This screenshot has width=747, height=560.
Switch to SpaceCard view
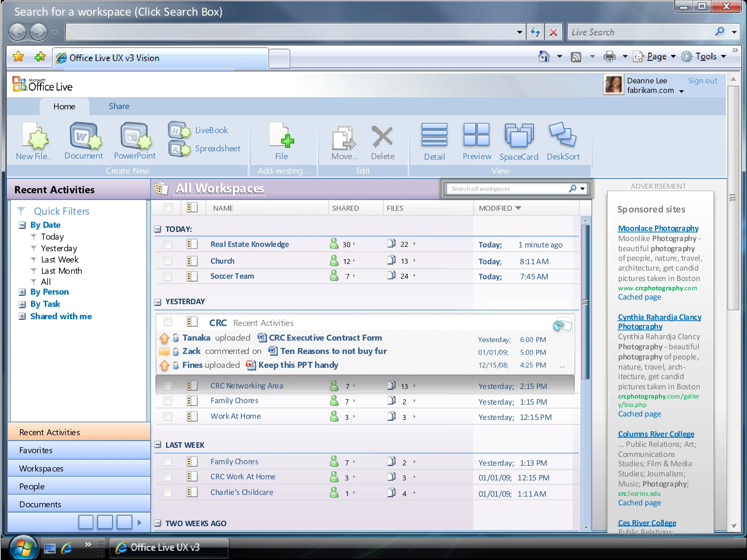[519, 142]
